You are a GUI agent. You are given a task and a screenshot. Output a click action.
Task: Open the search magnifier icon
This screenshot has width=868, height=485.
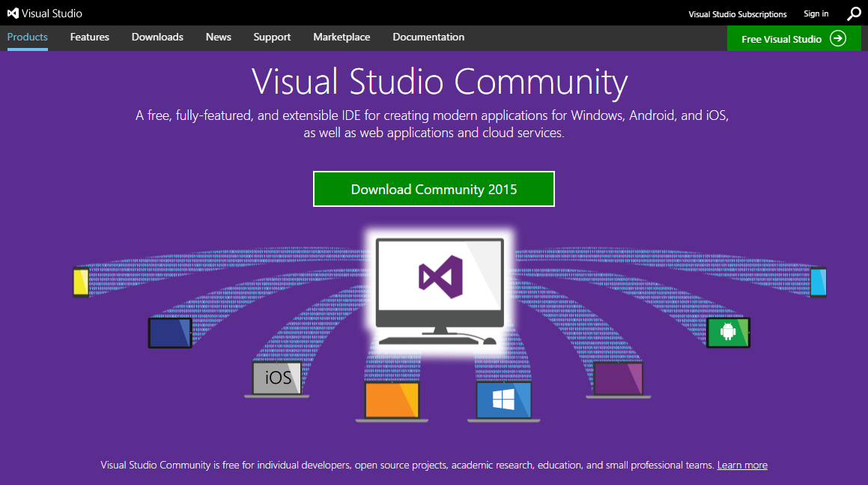click(x=854, y=13)
